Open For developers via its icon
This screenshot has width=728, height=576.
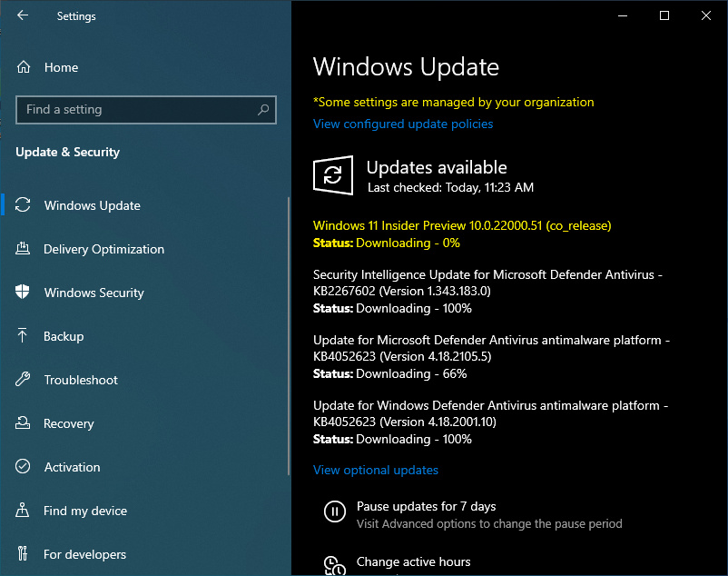coord(25,554)
